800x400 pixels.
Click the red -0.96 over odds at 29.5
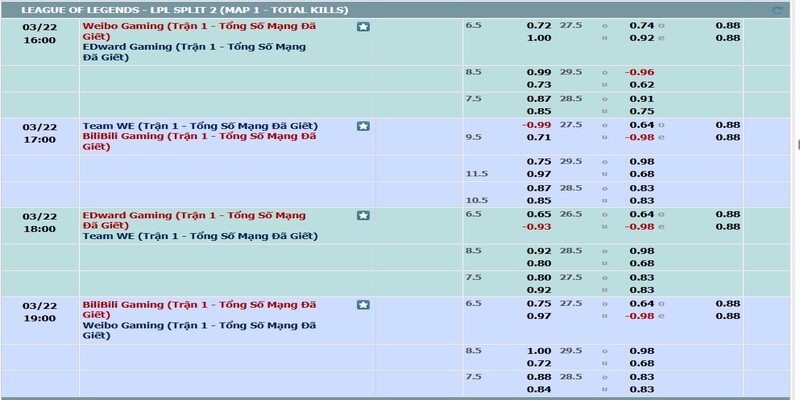tap(639, 73)
